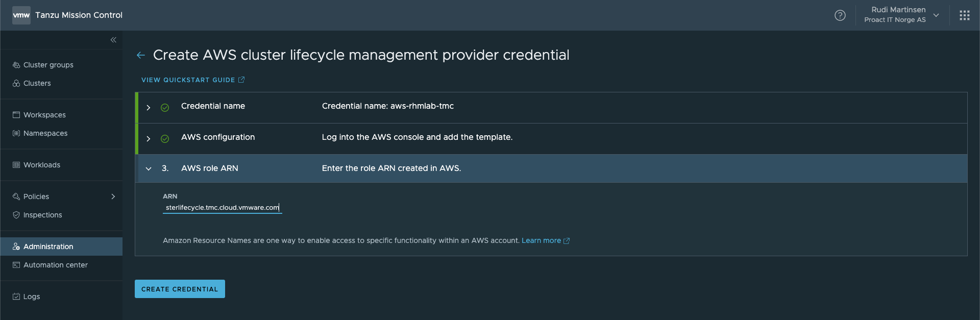Click the Namespaces sidebar icon

tap(16, 133)
